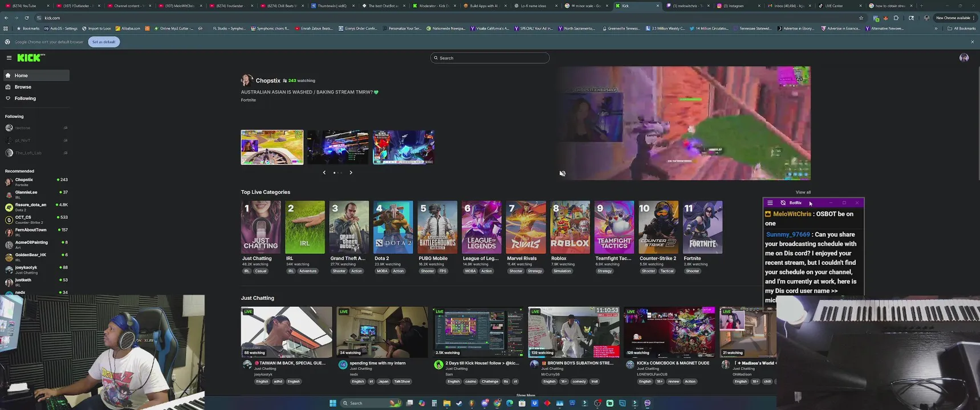This screenshot has width=980, height=410.
Task: Open the Windows Start menu
Action: (x=333, y=403)
